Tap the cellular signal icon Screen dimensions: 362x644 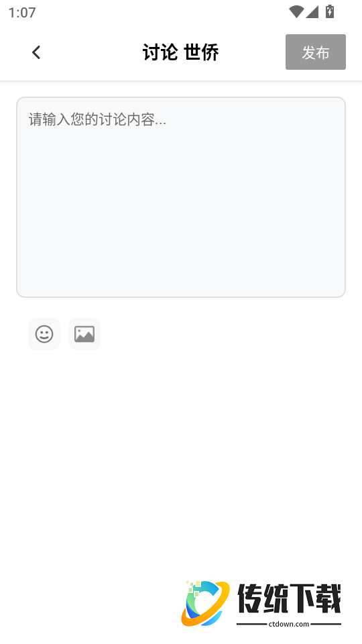tap(312, 12)
